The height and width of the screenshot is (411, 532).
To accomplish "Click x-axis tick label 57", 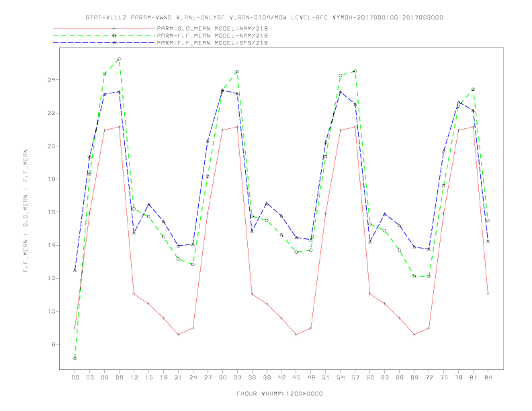I will [355, 377].
